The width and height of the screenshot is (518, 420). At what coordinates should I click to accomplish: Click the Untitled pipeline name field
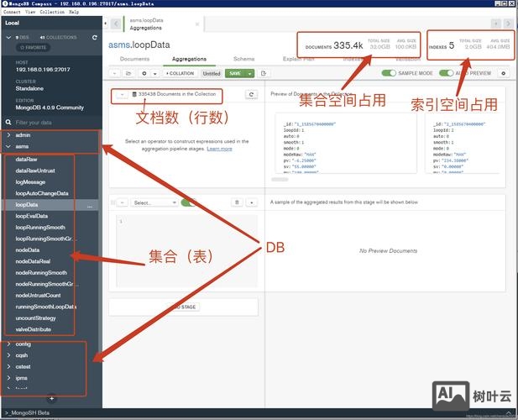pyautogui.click(x=212, y=73)
